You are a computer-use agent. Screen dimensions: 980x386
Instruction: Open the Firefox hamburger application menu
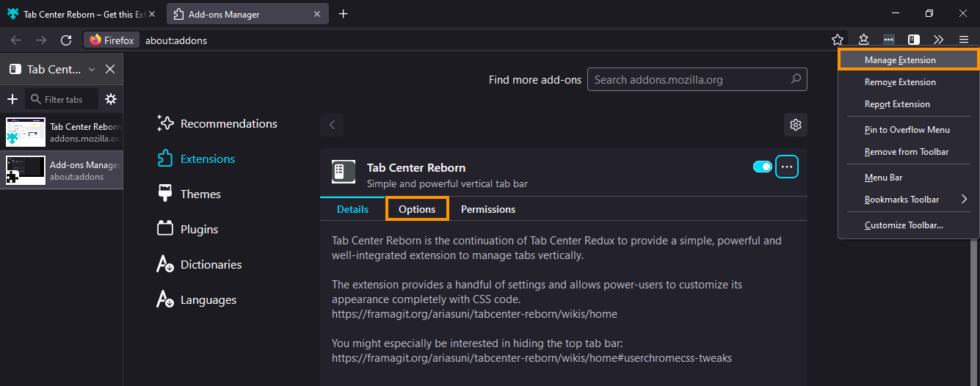964,40
